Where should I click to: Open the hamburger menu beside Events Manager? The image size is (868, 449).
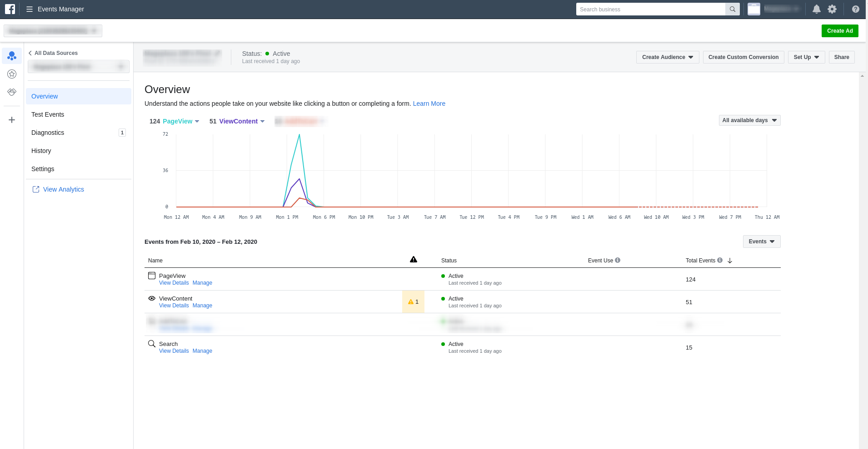pyautogui.click(x=30, y=9)
